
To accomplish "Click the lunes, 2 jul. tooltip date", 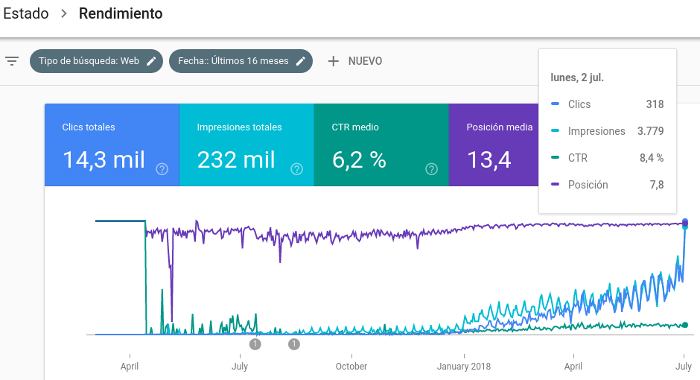I will tap(577, 78).
